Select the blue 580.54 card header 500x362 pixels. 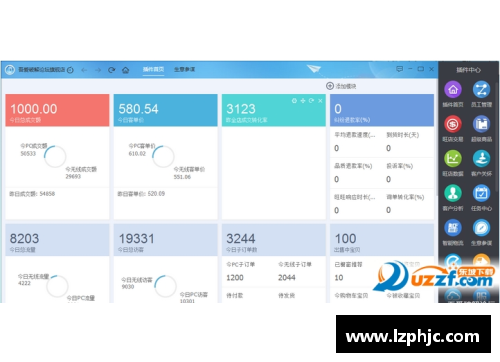click(166, 110)
